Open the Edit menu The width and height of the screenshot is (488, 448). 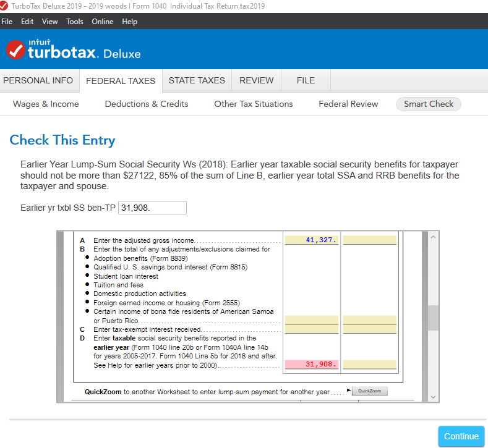coord(27,22)
